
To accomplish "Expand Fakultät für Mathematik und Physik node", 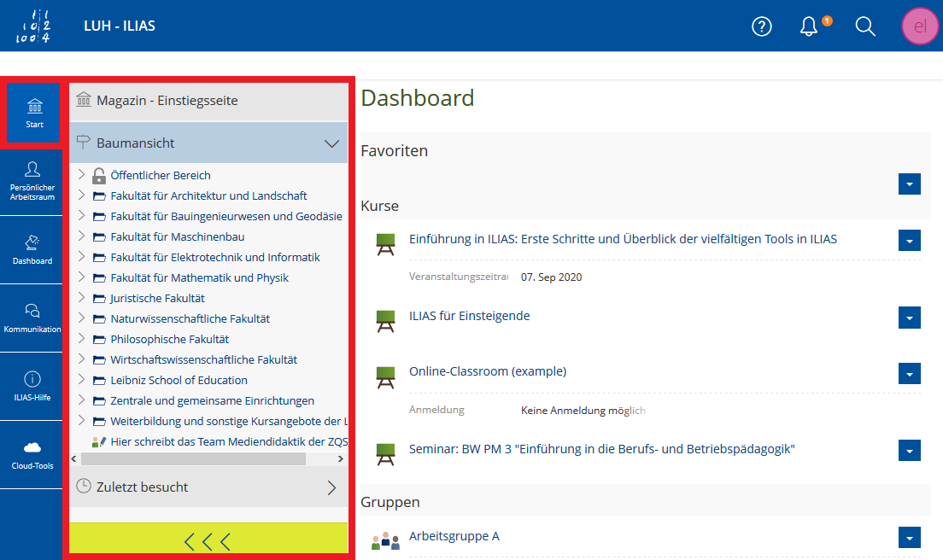I will click(81, 277).
